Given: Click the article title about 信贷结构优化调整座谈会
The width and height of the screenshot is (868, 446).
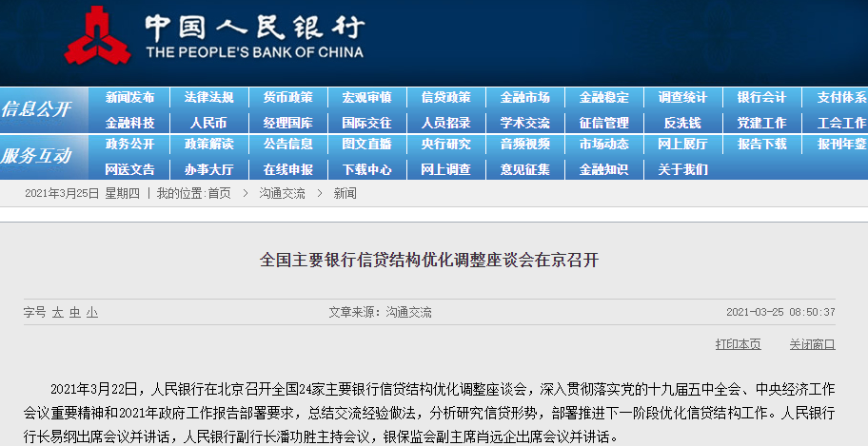Looking at the screenshot, I should (x=433, y=260).
